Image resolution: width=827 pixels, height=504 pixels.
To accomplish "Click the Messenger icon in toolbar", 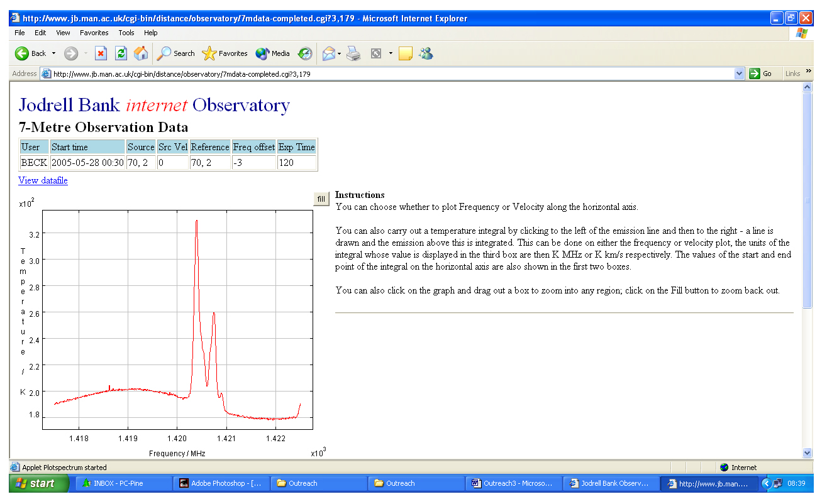I will [x=426, y=53].
